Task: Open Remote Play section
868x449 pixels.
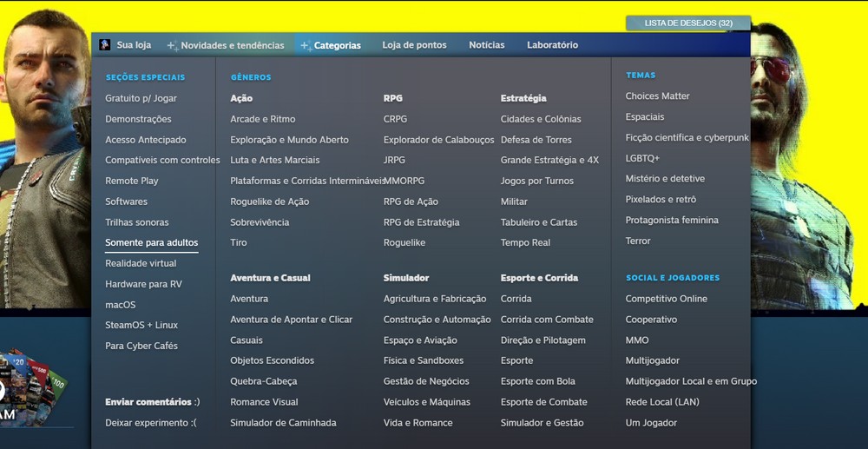Action: [x=132, y=181]
